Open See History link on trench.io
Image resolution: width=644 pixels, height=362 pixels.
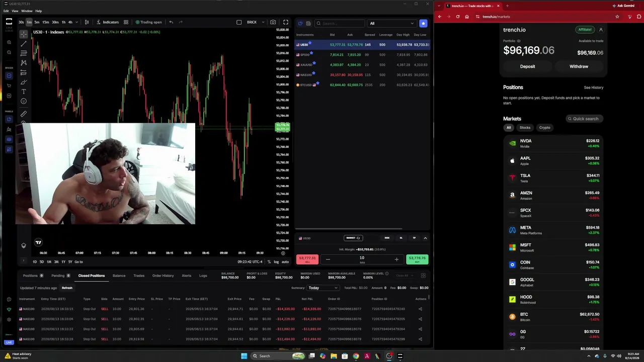point(594,87)
